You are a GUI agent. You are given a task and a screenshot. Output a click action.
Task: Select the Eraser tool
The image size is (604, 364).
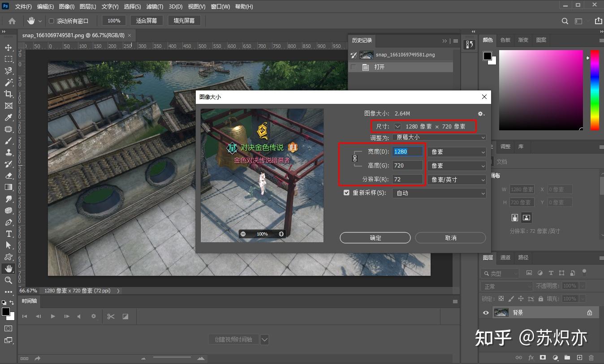(9, 176)
